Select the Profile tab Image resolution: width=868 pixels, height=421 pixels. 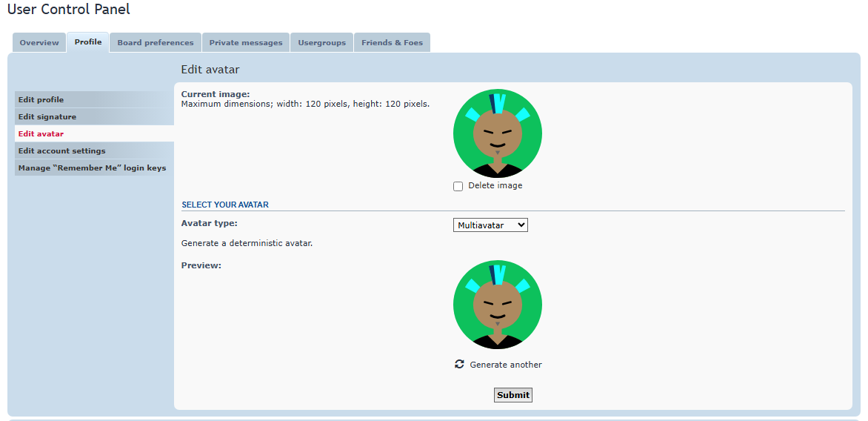pyautogui.click(x=88, y=42)
